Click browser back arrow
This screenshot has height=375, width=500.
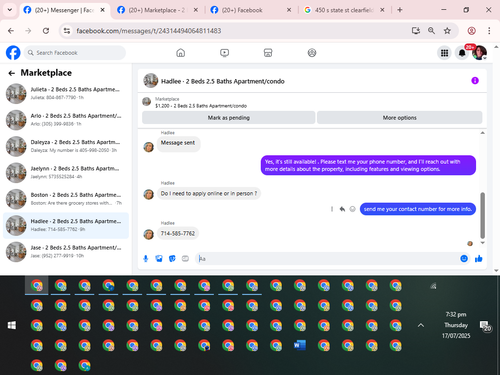11,31
